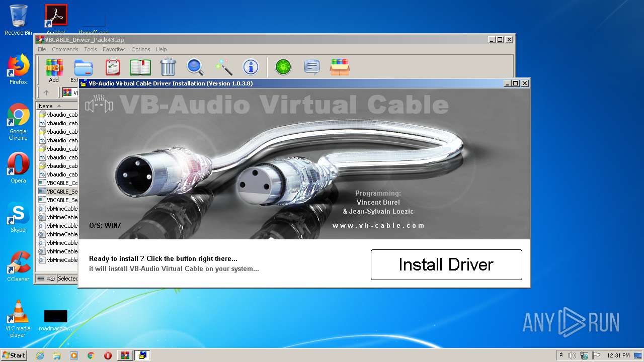Click the Test archive checklist icon
Image resolution: width=644 pixels, height=362 pixels.
(113, 67)
